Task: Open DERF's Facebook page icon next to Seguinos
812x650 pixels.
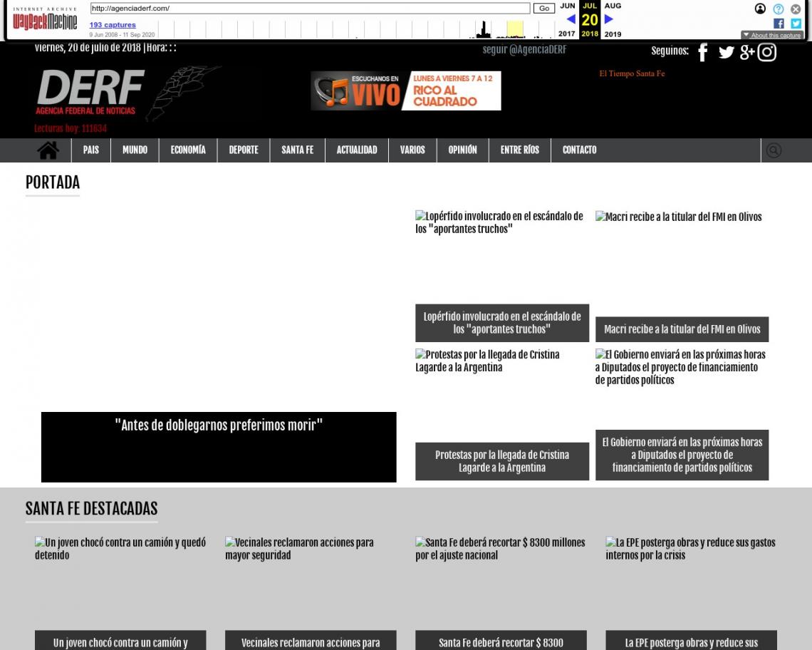Action: (703, 52)
